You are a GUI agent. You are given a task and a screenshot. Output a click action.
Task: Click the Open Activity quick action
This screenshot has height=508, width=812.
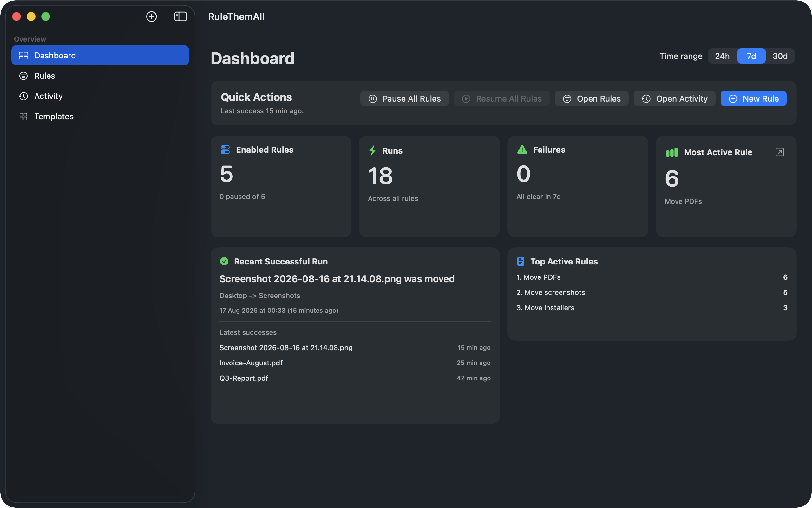(x=674, y=99)
